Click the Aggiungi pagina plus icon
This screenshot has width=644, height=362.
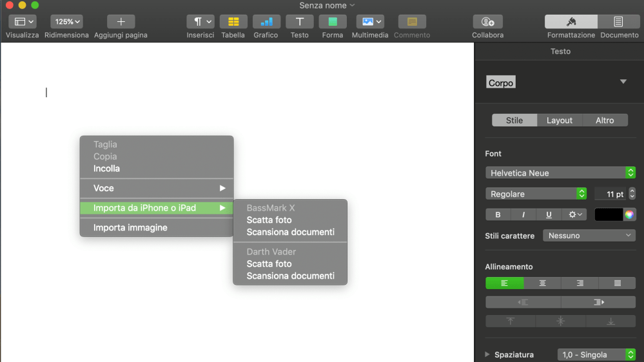coord(121,22)
